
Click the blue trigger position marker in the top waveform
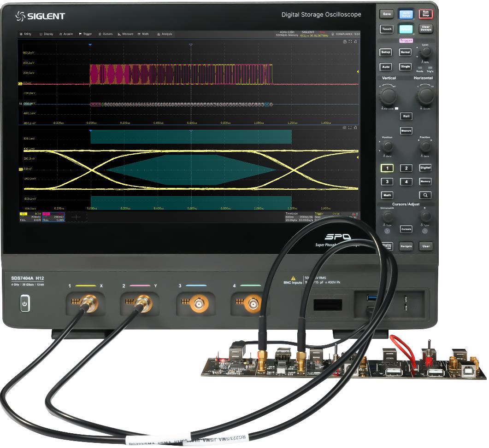click(90, 45)
